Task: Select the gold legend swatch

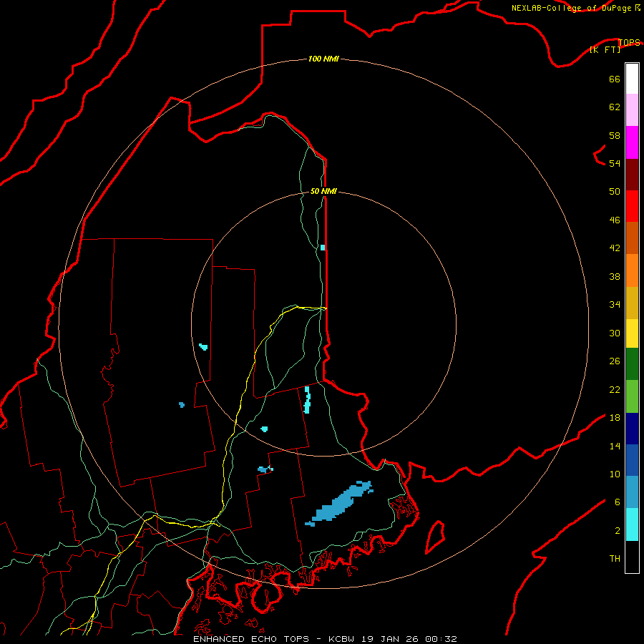Action: pyautogui.click(x=632, y=303)
